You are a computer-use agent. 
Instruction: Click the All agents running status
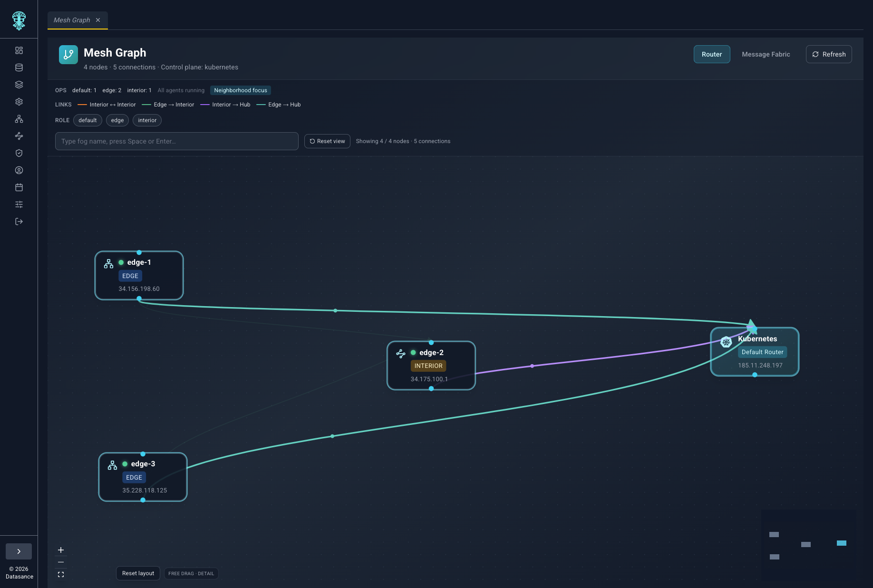click(181, 90)
